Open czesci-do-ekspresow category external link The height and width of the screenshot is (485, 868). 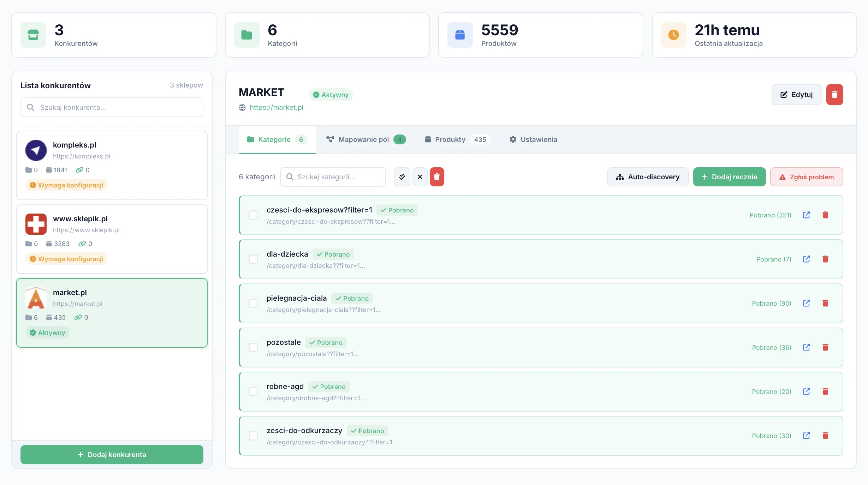806,215
